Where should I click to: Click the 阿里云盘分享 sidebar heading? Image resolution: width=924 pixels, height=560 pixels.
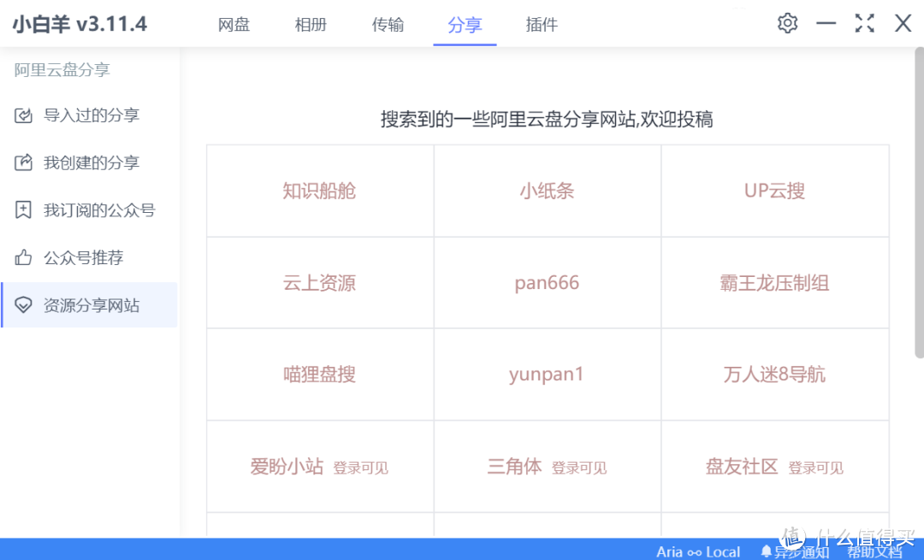point(62,69)
